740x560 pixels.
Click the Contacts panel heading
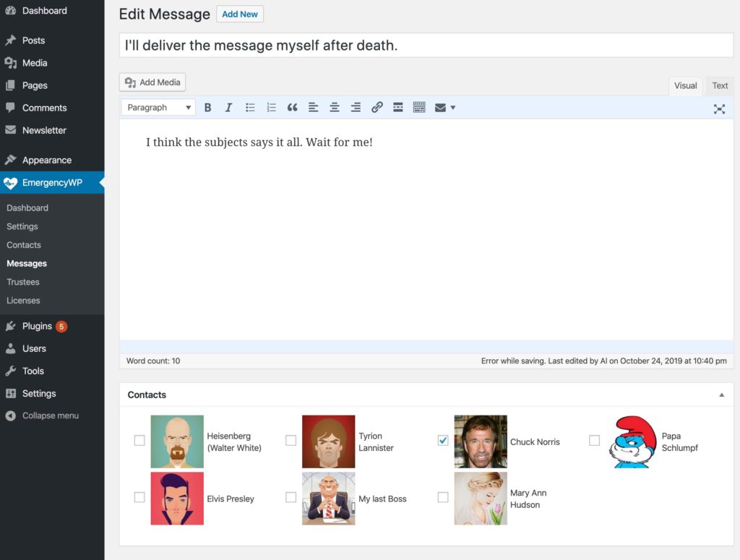[x=147, y=395]
